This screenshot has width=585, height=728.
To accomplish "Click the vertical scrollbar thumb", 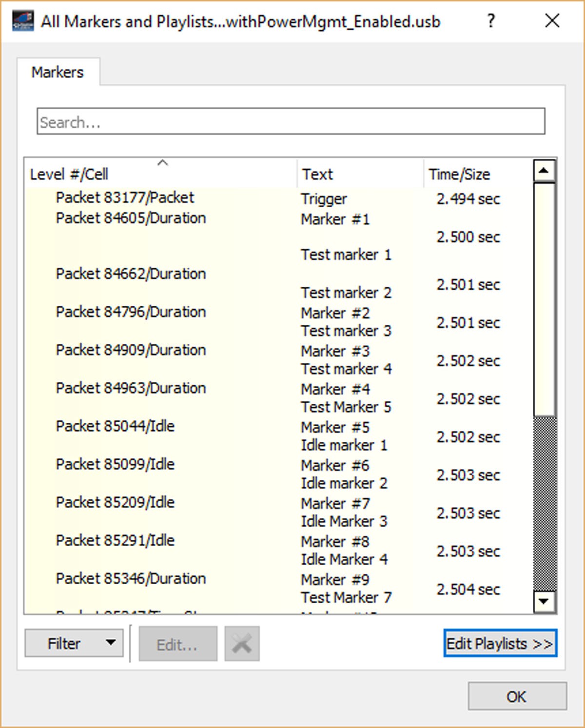I will coord(544,299).
